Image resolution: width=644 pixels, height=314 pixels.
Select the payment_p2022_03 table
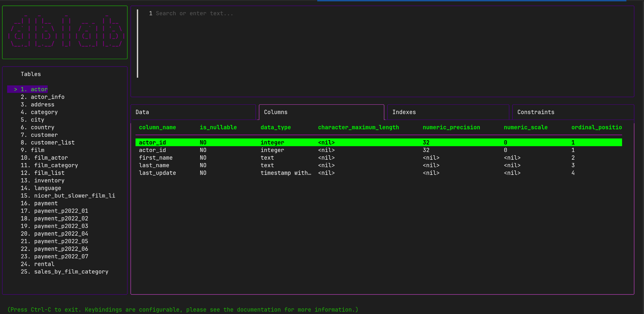click(54, 226)
